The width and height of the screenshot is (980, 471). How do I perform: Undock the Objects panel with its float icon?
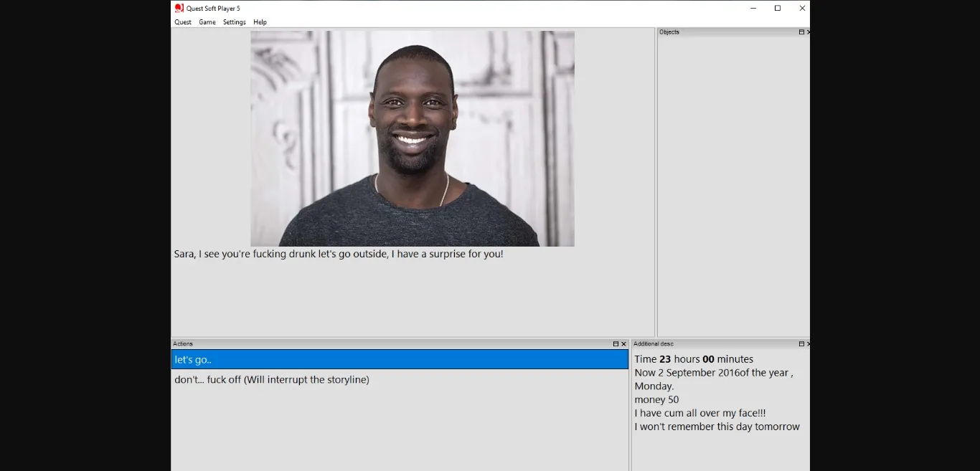pyautogui.click(x=801, y=32)
